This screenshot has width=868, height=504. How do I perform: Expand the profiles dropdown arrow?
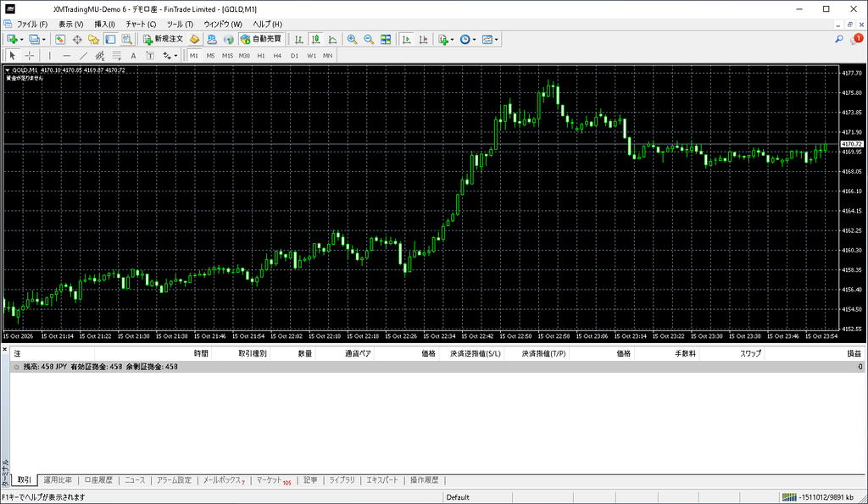coord(44,39)
